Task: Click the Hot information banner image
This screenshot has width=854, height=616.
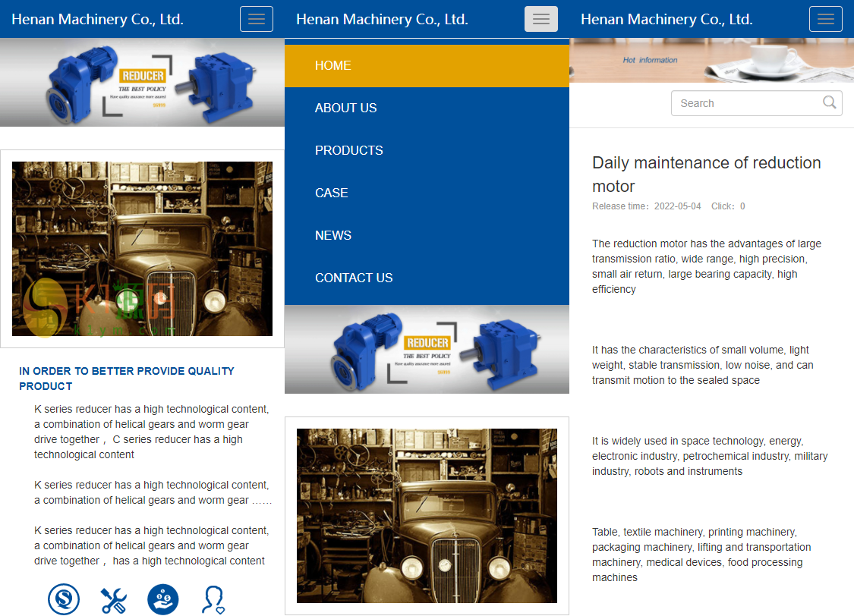Action: pos(712,61)
